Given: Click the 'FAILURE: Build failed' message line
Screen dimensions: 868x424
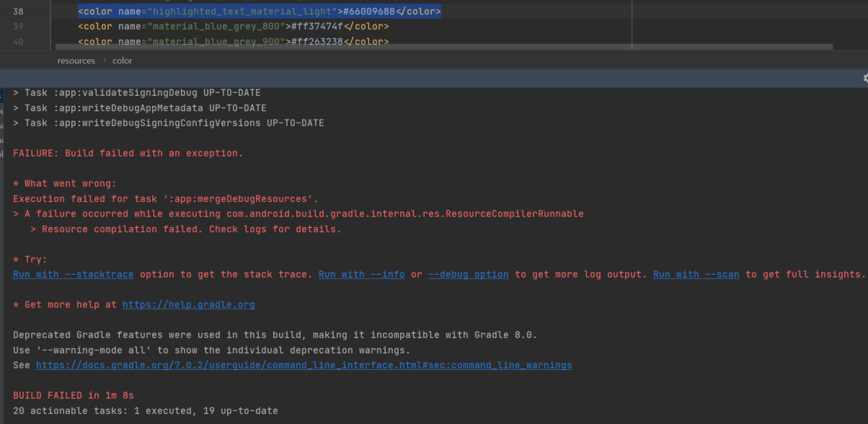Looking at the screenshot, I should (x=128, y=154).
